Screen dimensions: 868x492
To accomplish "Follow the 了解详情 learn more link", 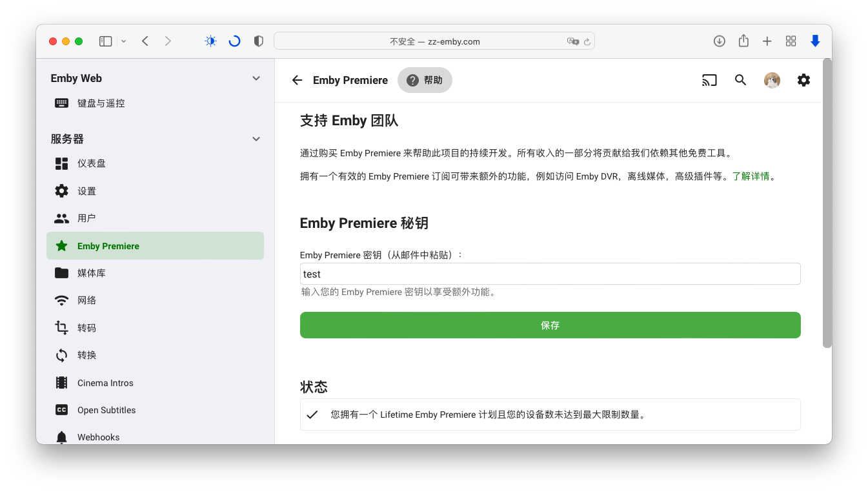I will pyautogui.click(x=751, y=176).
